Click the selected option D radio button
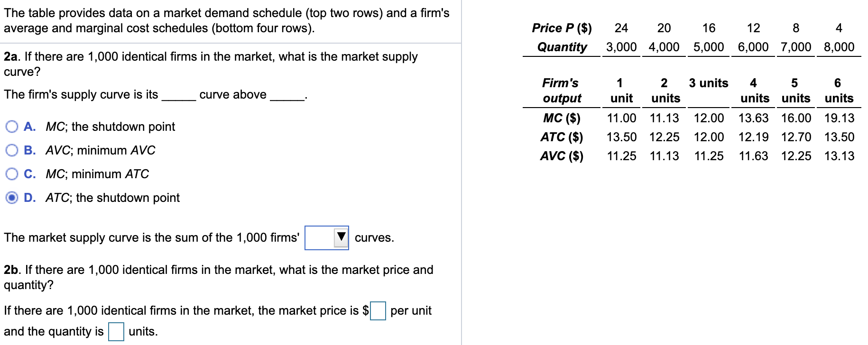The height and width of the screenshot is (345, 868). [12, 198]
